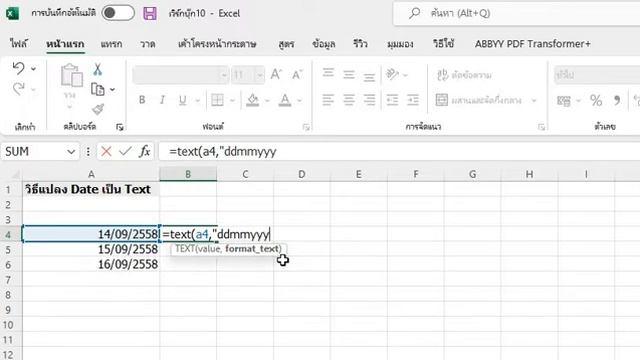Open the Name Box dropdown showing SUM
640x360 pixels.
pos(71,152)
